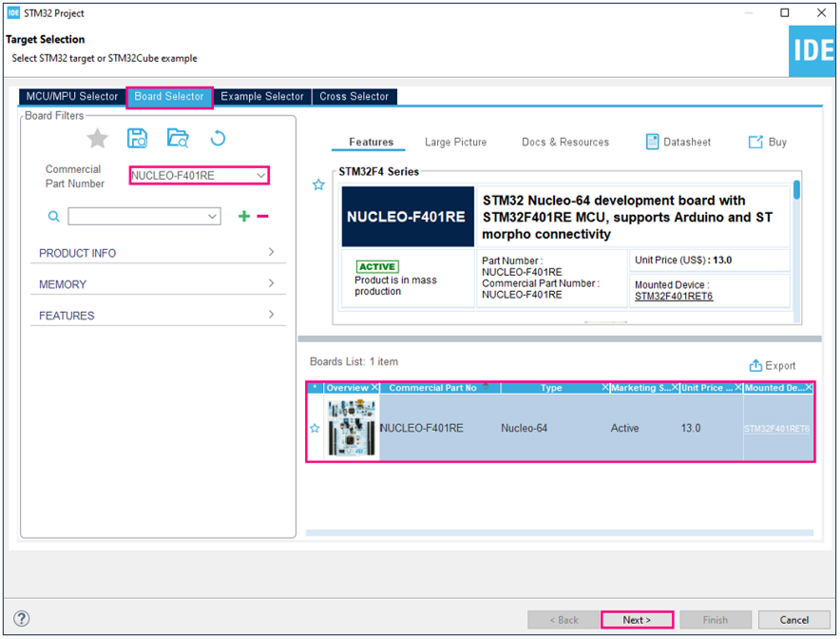Remove a filter with the pink minus icon
Viewport: 840px width, 639px height.
tap(262, 217)
